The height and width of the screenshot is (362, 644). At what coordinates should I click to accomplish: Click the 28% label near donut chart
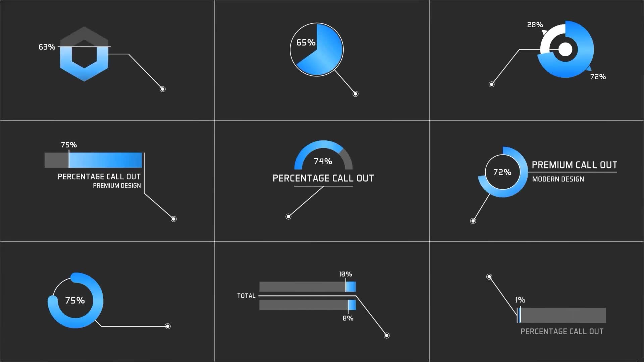(535, 25)
